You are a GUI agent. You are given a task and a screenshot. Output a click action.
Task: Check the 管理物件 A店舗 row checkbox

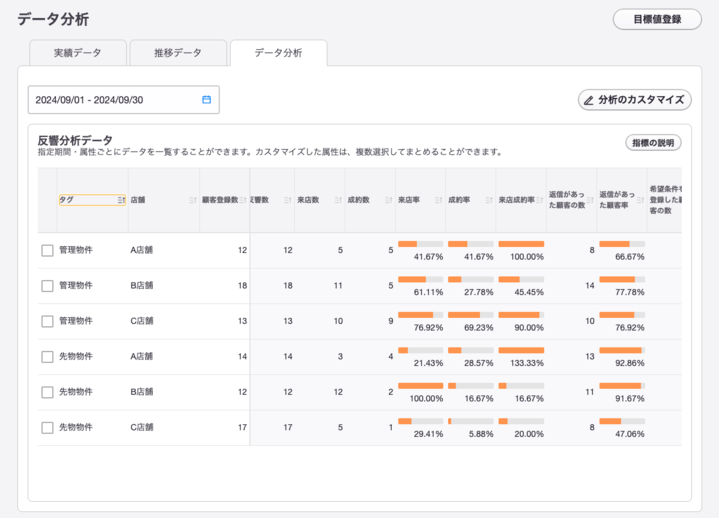47,250
